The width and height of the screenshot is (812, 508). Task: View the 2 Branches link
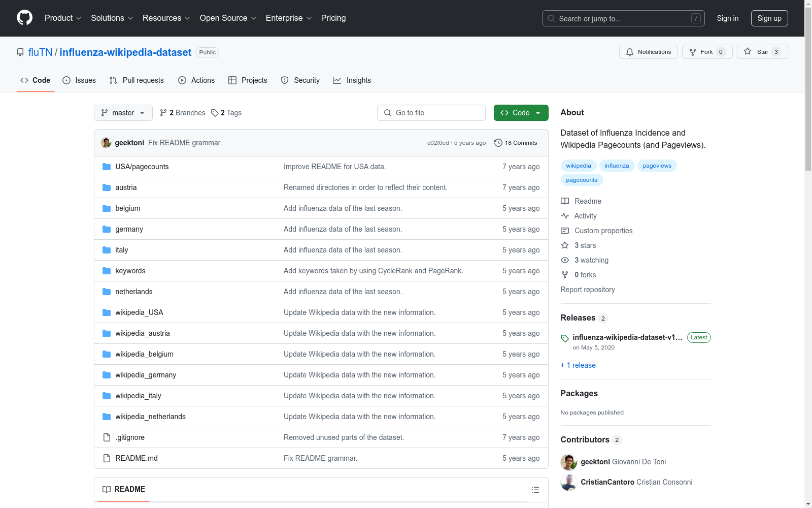tap(183, 113)
